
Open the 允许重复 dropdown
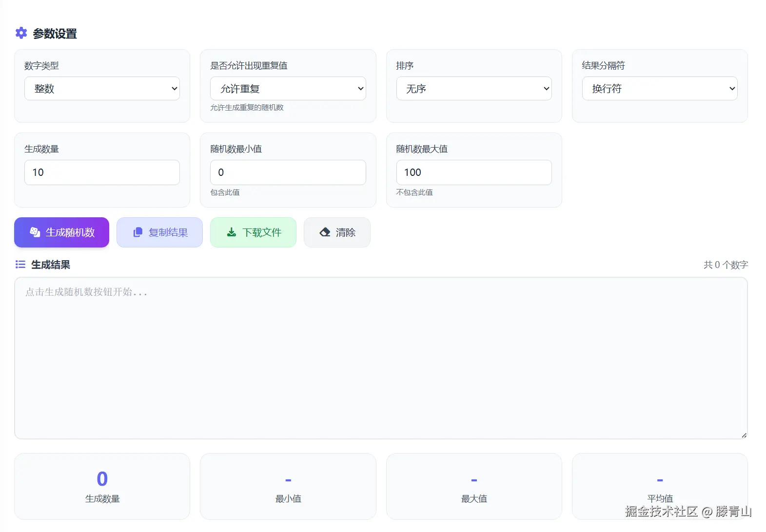[x=288, y=89]
